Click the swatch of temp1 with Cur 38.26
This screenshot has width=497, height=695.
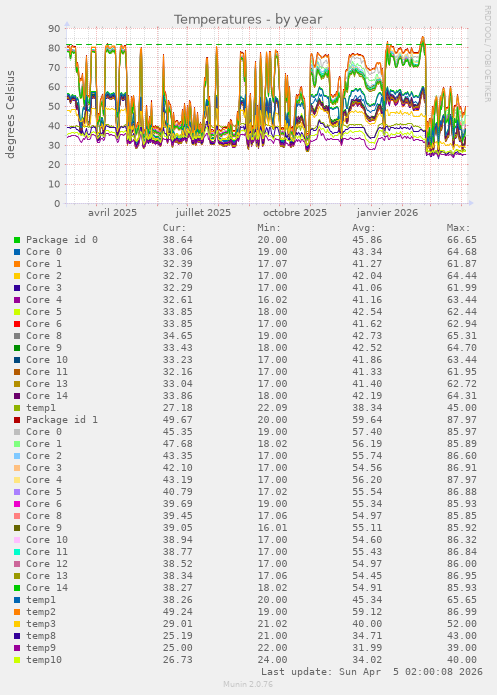tap(17, 600)
